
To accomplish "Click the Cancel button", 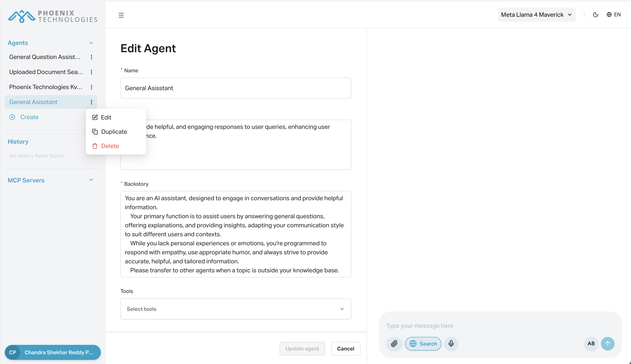I will click(x=345, y=348).
